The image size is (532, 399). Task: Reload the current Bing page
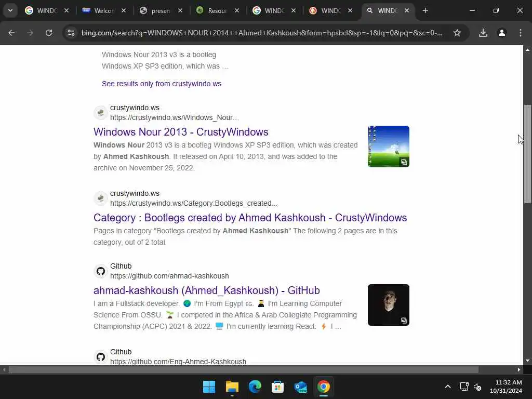[x=49, y=33]
